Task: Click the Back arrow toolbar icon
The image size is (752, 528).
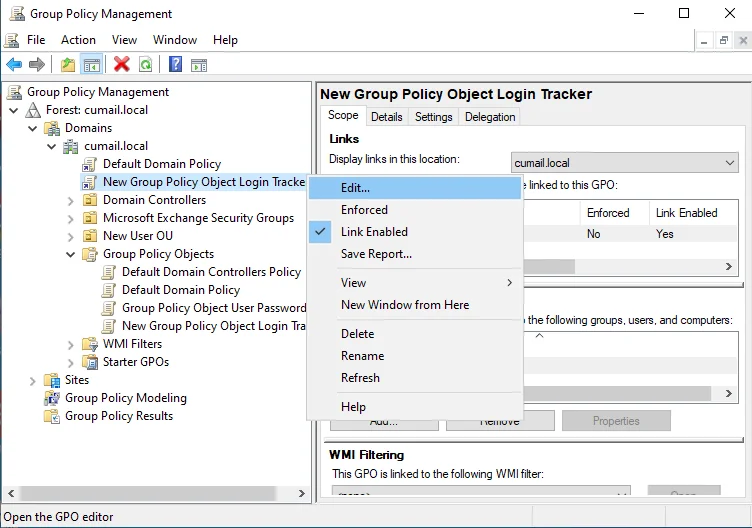Action: (x=14, y=64)
